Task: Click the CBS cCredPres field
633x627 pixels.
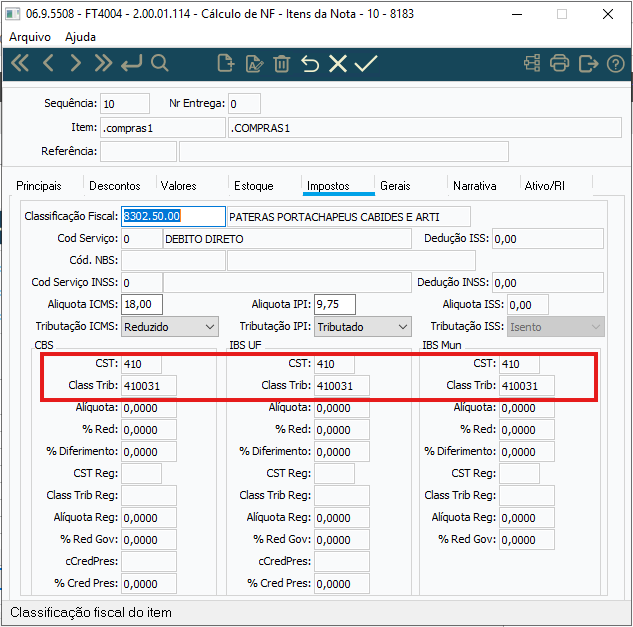Action: coord(149,562)
